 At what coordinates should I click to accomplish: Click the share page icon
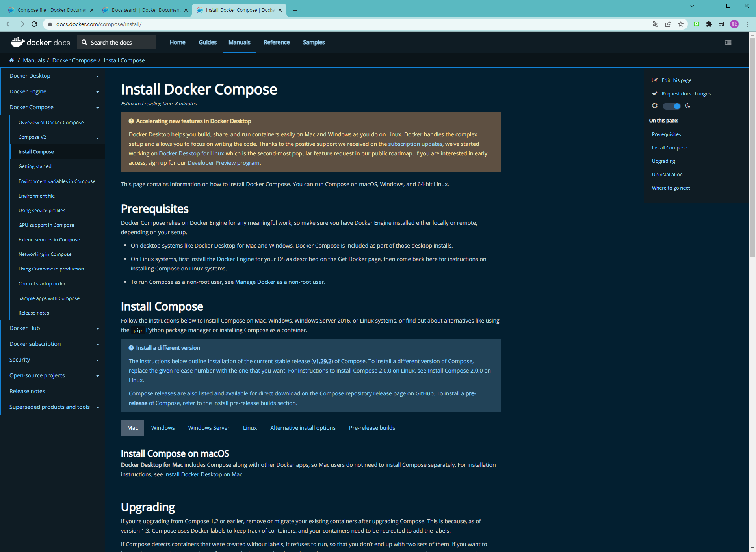668,24
